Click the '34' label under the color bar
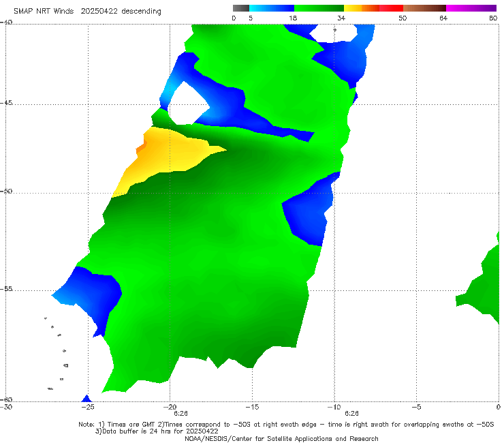Image resolution: width=504 pixels, height=443 pixels. 341,18
